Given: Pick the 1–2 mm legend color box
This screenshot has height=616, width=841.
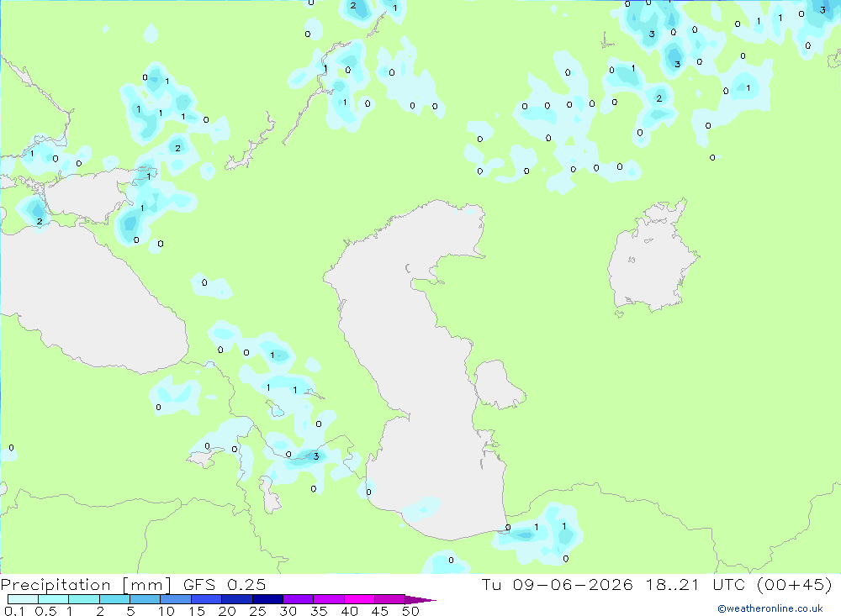Looking at the screenshot, I should (83, 599).
